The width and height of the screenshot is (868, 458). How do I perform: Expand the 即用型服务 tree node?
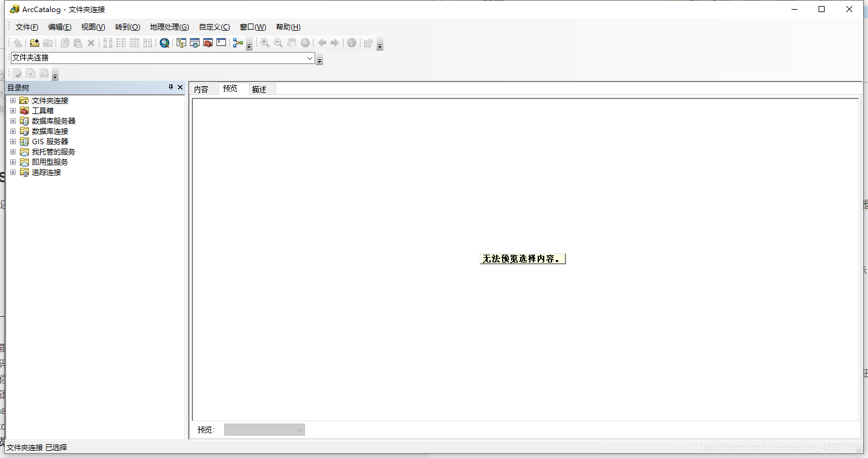pyautogui.click(x=13, y=162)
